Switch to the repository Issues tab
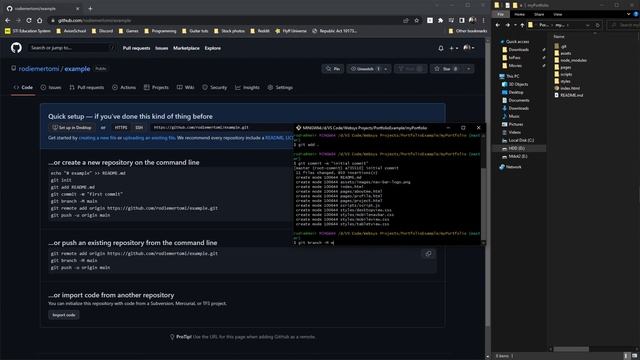The width and height of the screenshot is (640, 360). click(51, 87)
